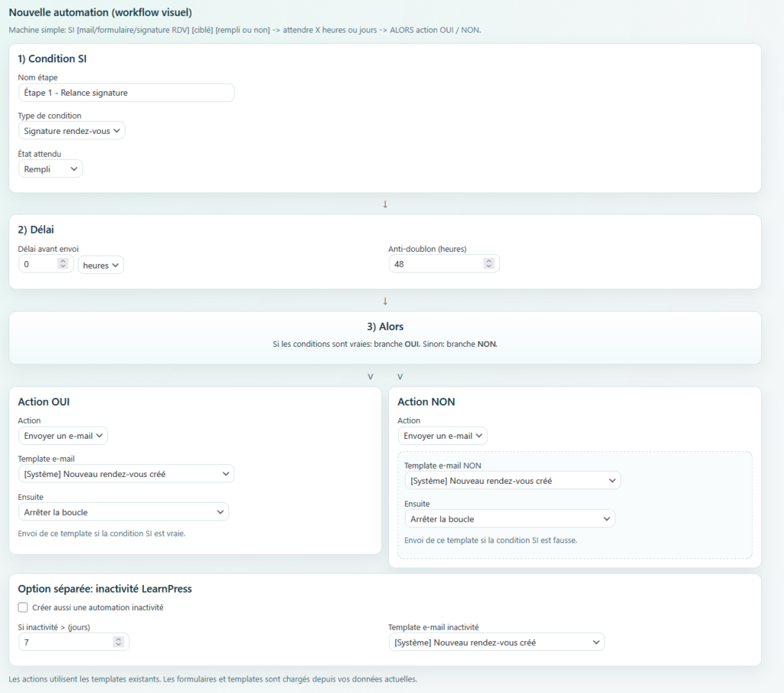Click the Anti-doublon hours number field
This screenshot has width=784, height=693.
435,264
